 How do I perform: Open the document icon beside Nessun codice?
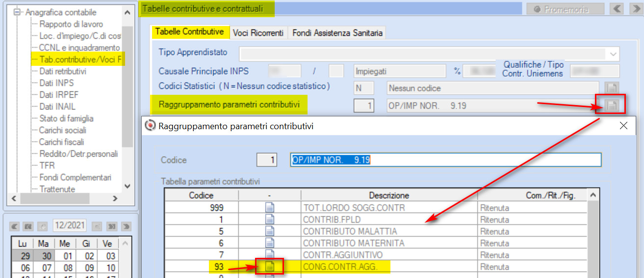tap(612, 88)
